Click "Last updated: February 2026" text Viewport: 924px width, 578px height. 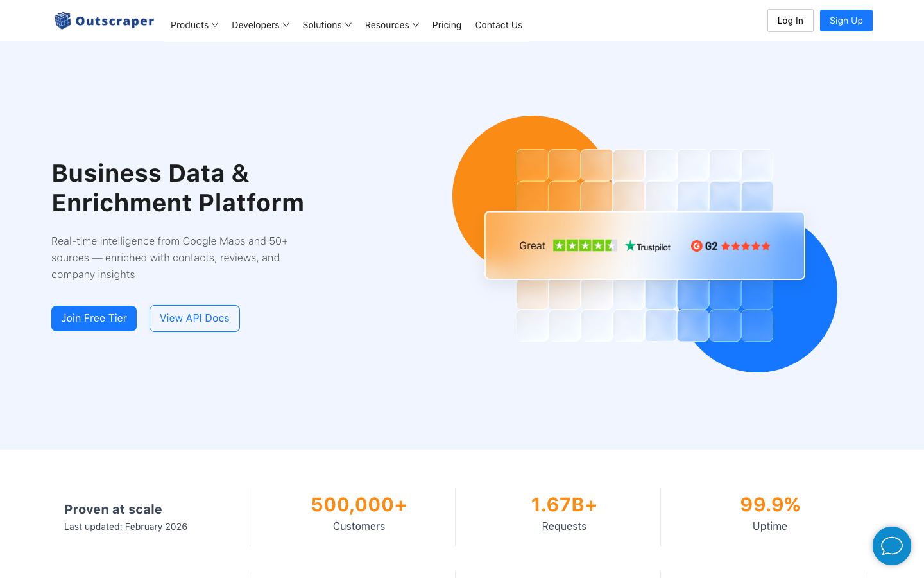tap(126, 527)
